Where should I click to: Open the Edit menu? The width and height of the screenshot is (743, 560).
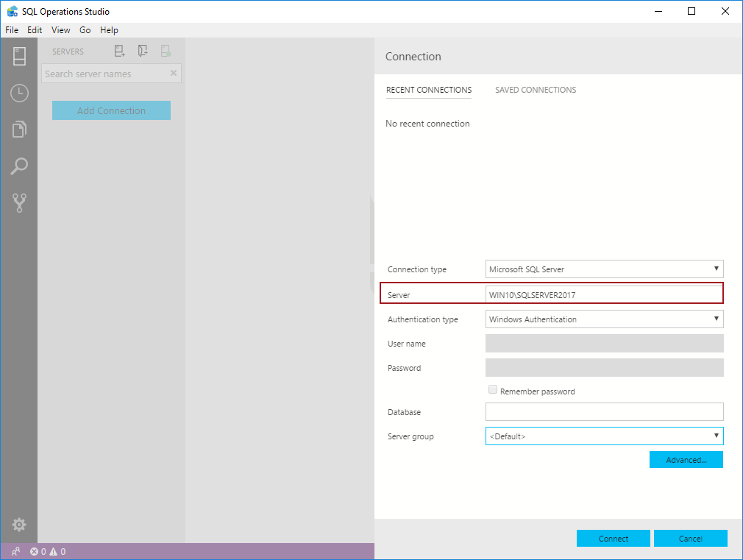(x=35, y=30)
